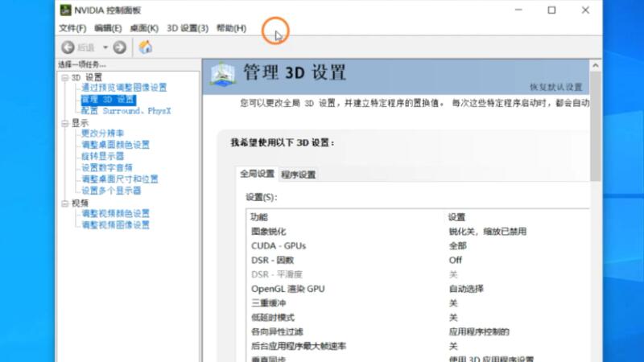The width and height of the screenshot is (644, 362).
Task: Switch to the 程序设置 tab
Action: point(299,174)
